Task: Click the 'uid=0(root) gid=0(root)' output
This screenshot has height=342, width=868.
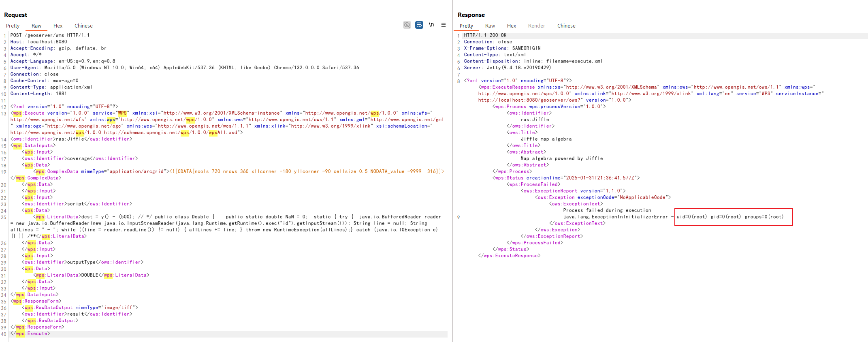Action: pos(730,217)
